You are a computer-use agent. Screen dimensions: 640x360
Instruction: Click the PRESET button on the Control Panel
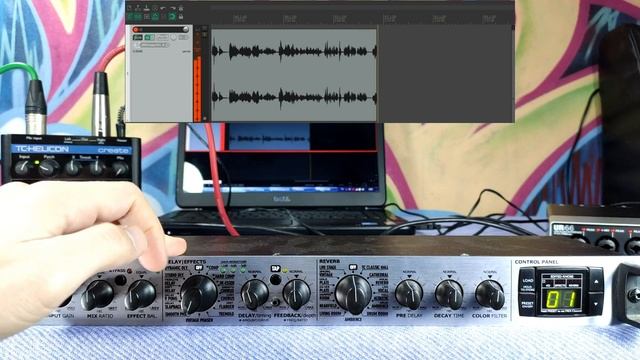527,305
